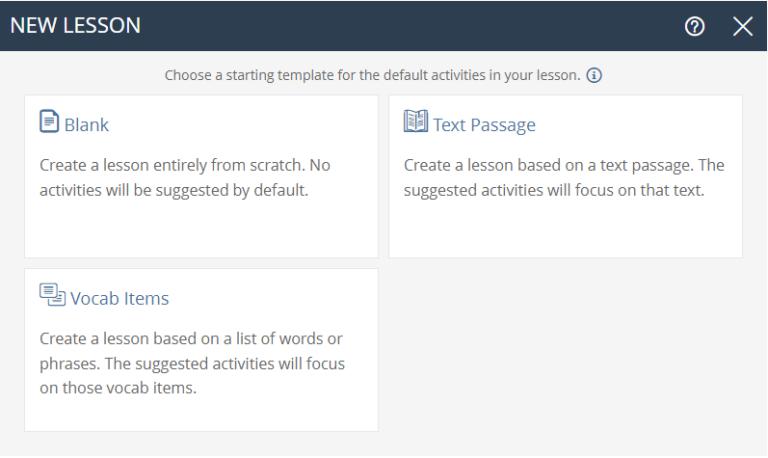Screen dimensions: 768x458
Task: Click the NEW LESSON dialog title
Action: (75, 26)
